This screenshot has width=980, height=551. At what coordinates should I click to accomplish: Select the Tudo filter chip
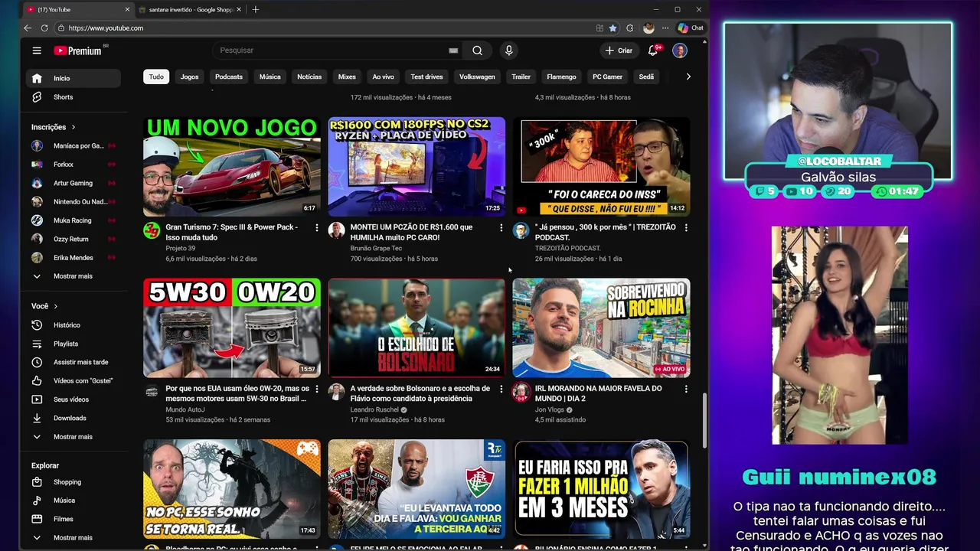tap(156, 77)
